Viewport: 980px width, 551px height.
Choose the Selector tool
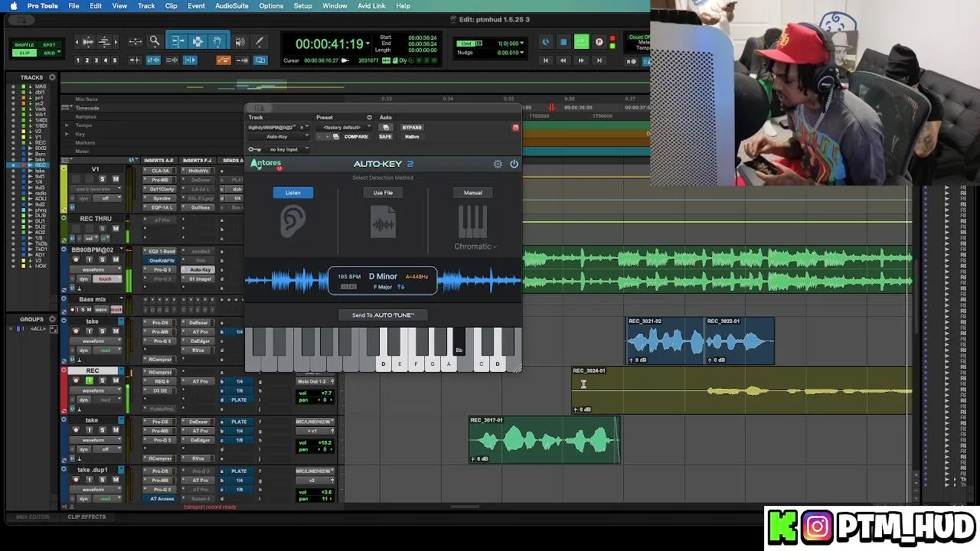point(198,41)
